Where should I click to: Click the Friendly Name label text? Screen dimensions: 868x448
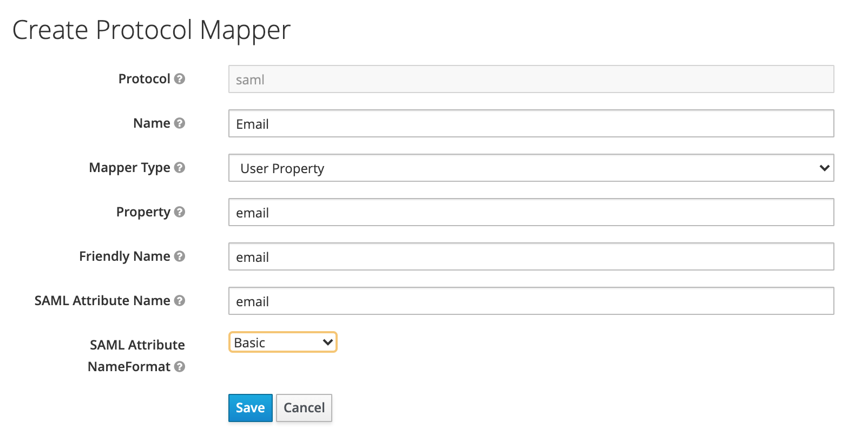[x=124, y=256]
